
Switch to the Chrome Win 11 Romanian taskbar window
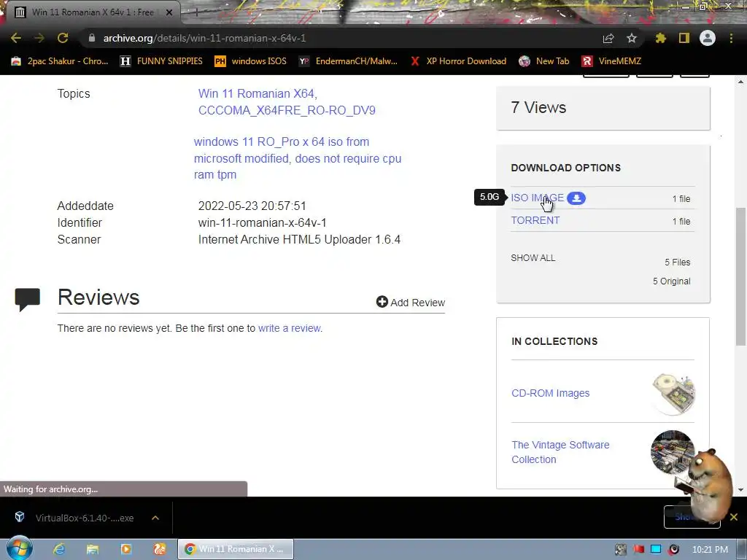[x=236, y=549]
